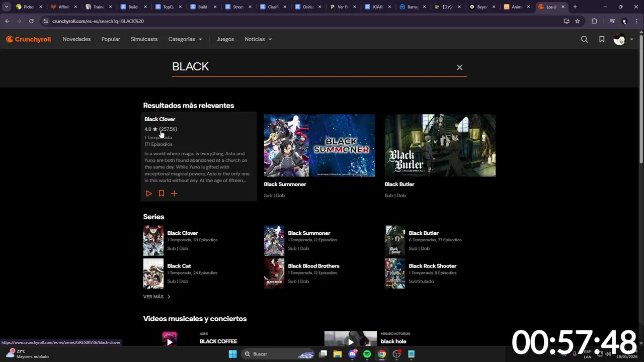The width and height of the screenshot is (644, 362).
Task: Click the browser address bar URL
Action: [98, 21]
